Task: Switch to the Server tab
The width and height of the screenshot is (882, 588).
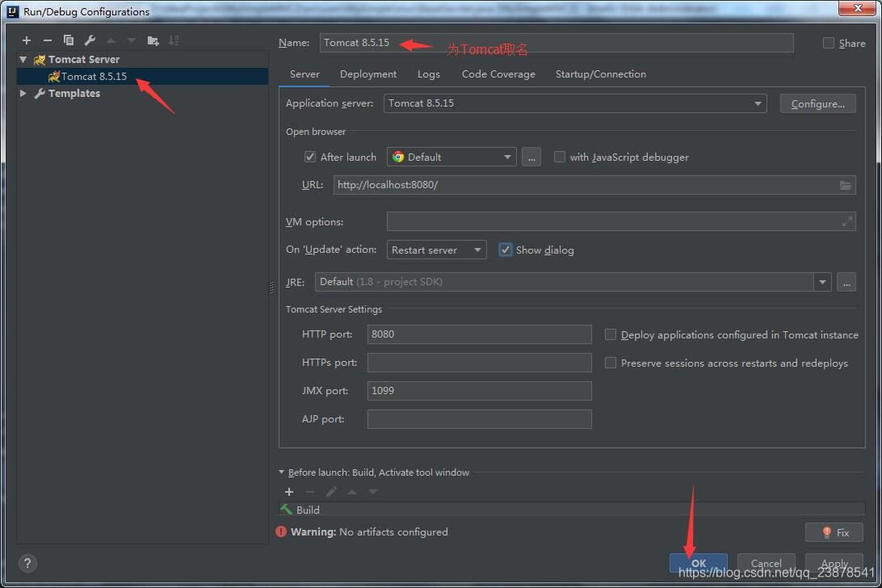Action: pos(304,74)
